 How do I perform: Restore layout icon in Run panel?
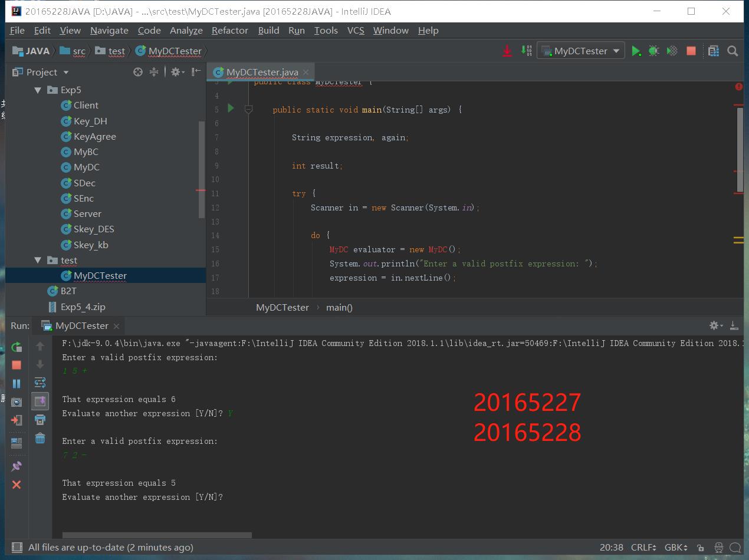17,443
